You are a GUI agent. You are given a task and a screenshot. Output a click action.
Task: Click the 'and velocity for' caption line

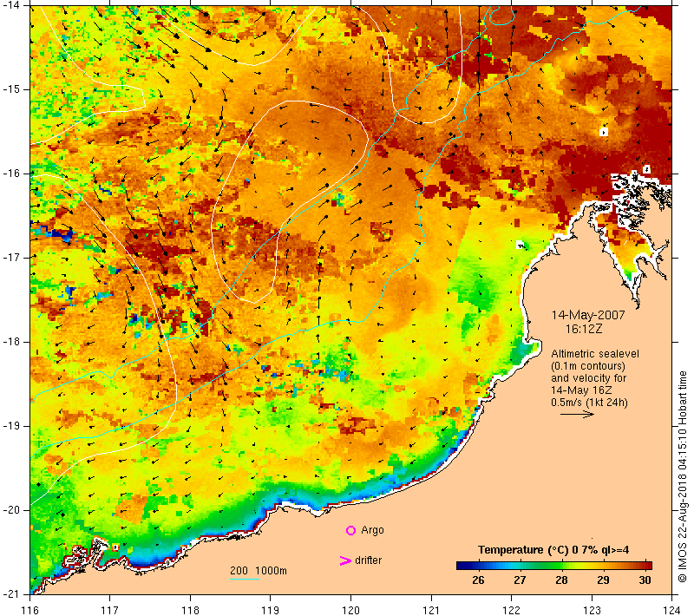coord(589,378)
